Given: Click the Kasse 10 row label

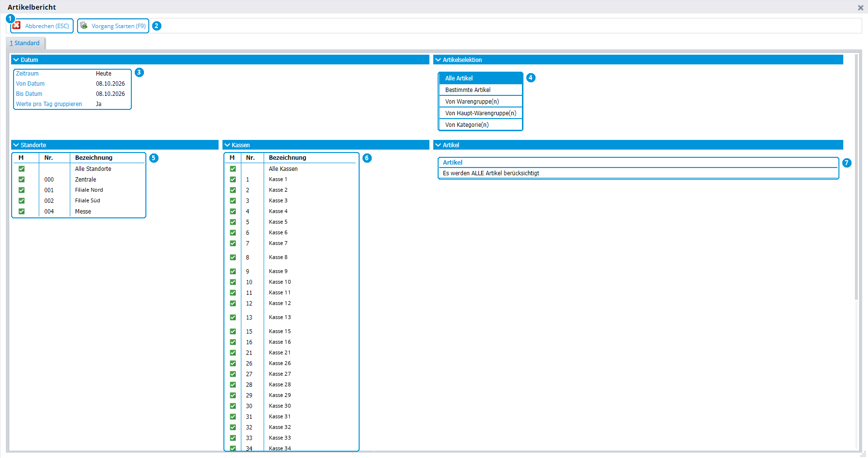Looking at the screenshot, I should click(280, 282).
